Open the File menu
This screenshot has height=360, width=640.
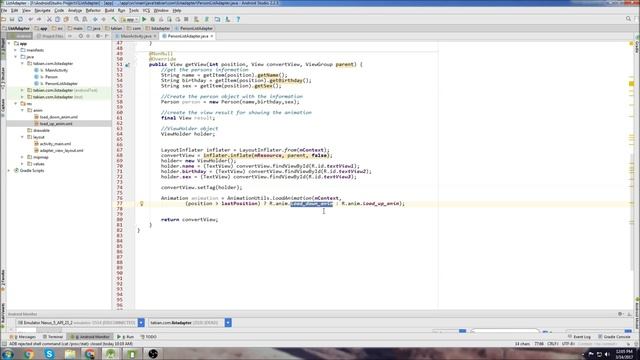tap(4, 10)
